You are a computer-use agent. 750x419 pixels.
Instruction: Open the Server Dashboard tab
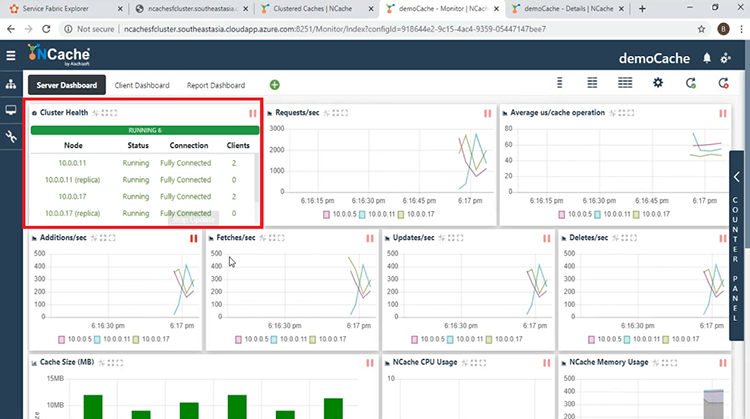pyautogui.click(x=66, y=85)
